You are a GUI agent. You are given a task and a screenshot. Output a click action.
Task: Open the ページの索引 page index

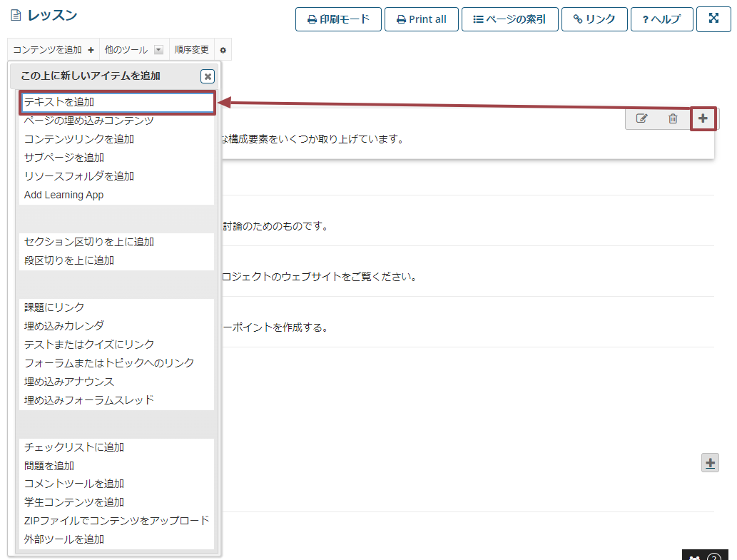(x=510, y=19)
